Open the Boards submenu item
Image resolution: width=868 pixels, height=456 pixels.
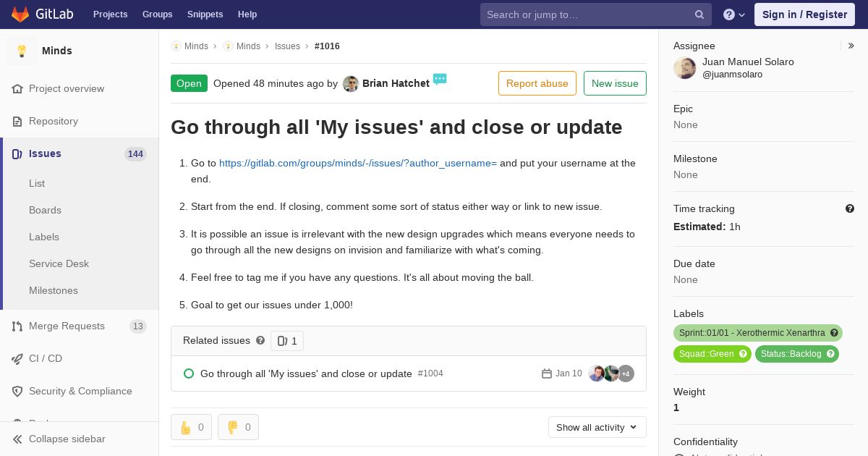(x=45, y=210)
